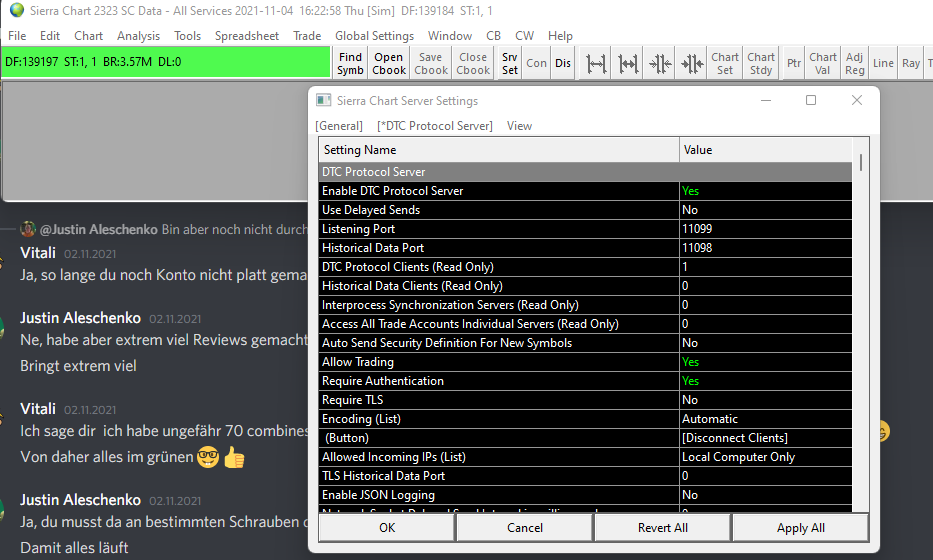This screenshot has width=933, height=560.
Task: Click the Close Cbook toolbar button
Action: pos(473,63)
